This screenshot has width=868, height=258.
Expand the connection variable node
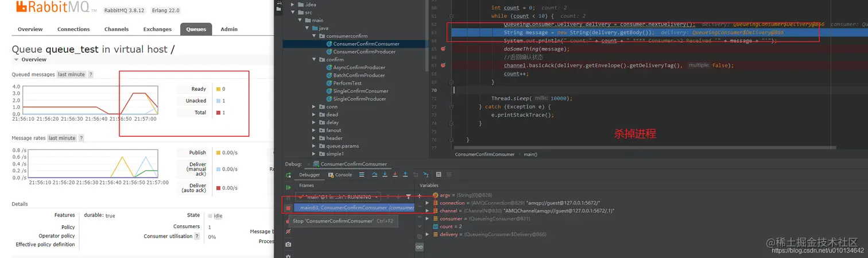(427, 203)
